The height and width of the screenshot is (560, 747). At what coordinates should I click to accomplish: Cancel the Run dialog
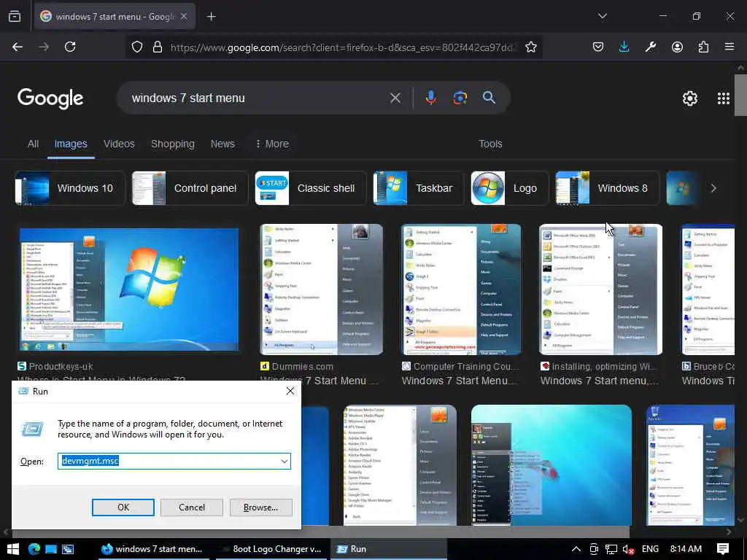pos(192,507)
